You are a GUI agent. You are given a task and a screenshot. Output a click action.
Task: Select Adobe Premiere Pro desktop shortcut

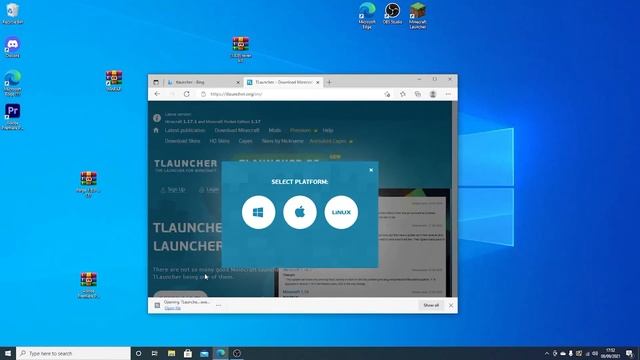[13, 117]
